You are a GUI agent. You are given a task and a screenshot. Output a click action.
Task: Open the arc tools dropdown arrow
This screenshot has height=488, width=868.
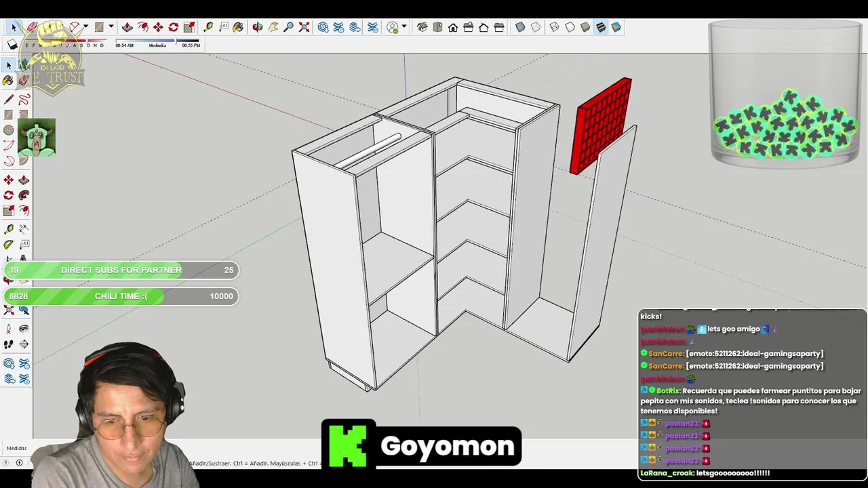tap(85, 27)
